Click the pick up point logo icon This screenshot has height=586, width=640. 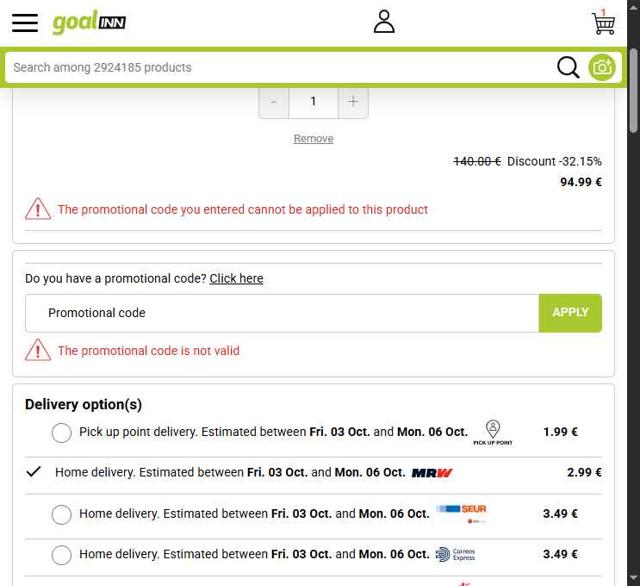tap(492, 432)
